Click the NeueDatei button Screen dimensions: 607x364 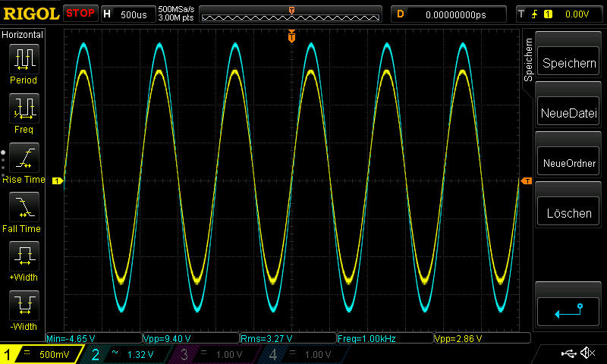[x=568, y=111]
